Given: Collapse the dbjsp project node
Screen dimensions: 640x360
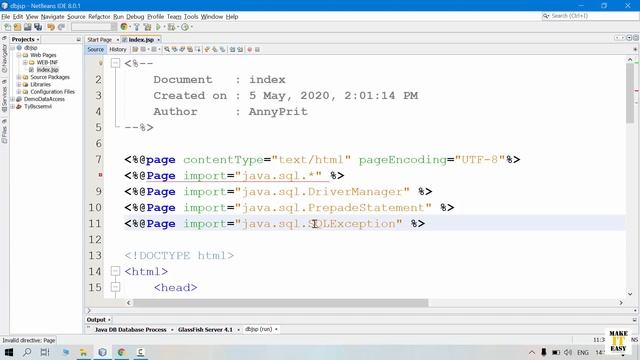Looking at the screenshot, I should (13, 48).
